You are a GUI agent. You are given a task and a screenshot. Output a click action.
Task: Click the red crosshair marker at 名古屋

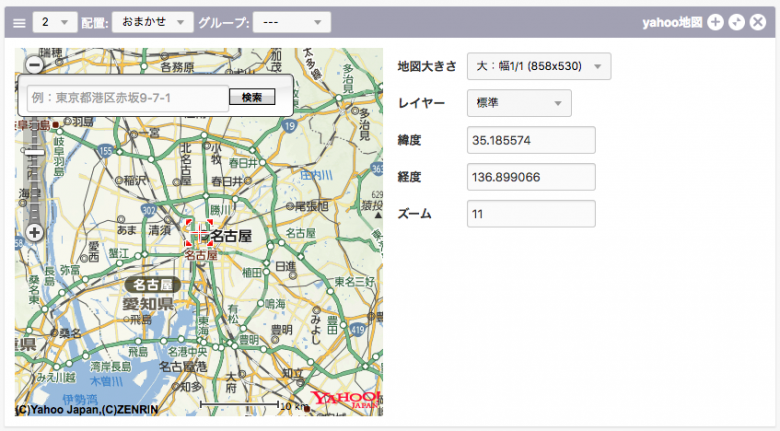(198, 233)
